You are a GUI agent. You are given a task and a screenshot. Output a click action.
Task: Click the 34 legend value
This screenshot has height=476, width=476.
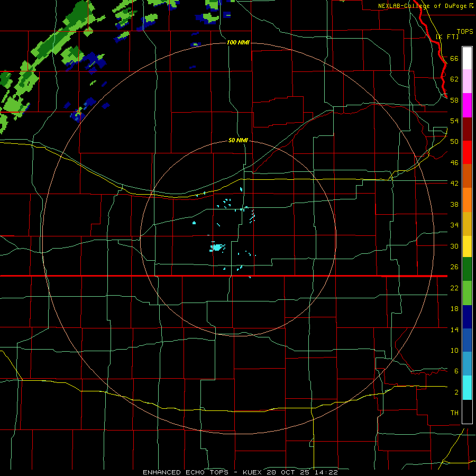pyautogui.click(x=454, y=225)
